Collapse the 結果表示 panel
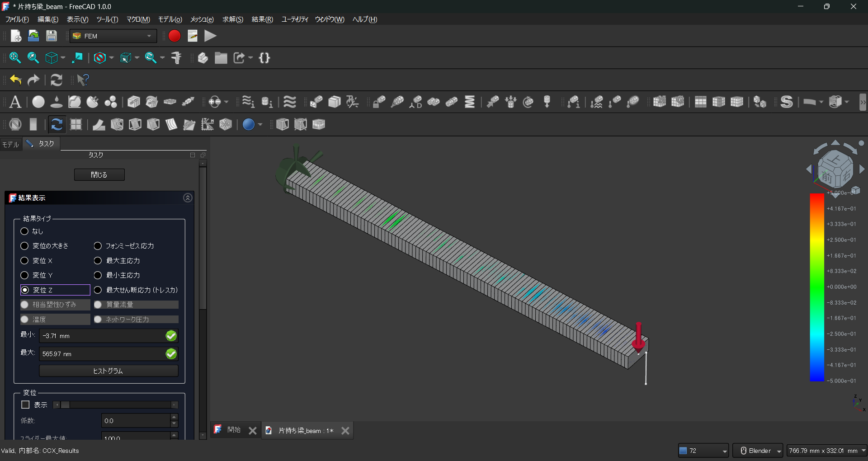The image size is (868, 461). (x=188, y=198)
